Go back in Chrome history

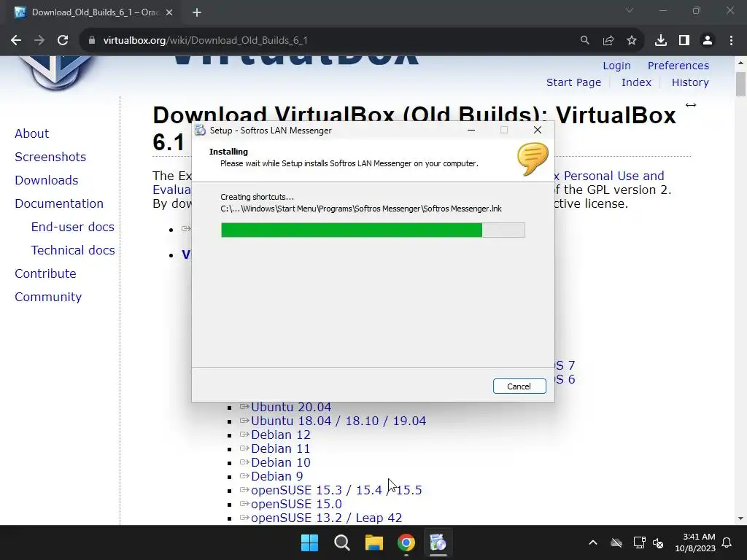[x=16, y=41]
